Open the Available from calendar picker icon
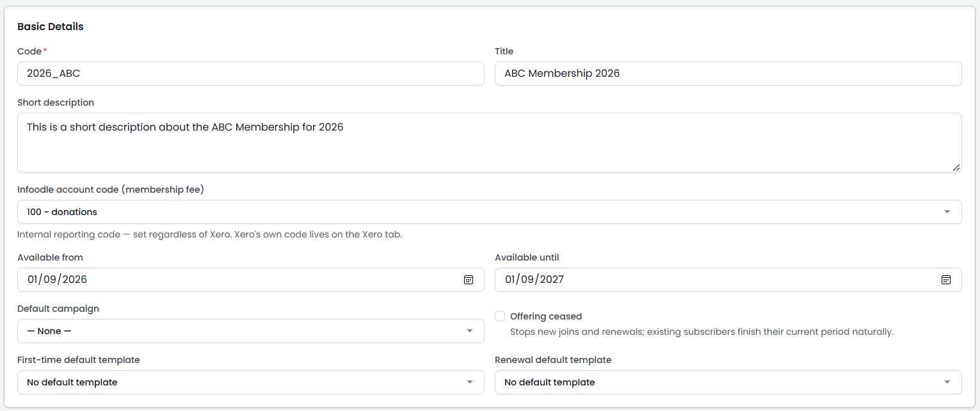The image size is (980, 411). tap(469, 280)
